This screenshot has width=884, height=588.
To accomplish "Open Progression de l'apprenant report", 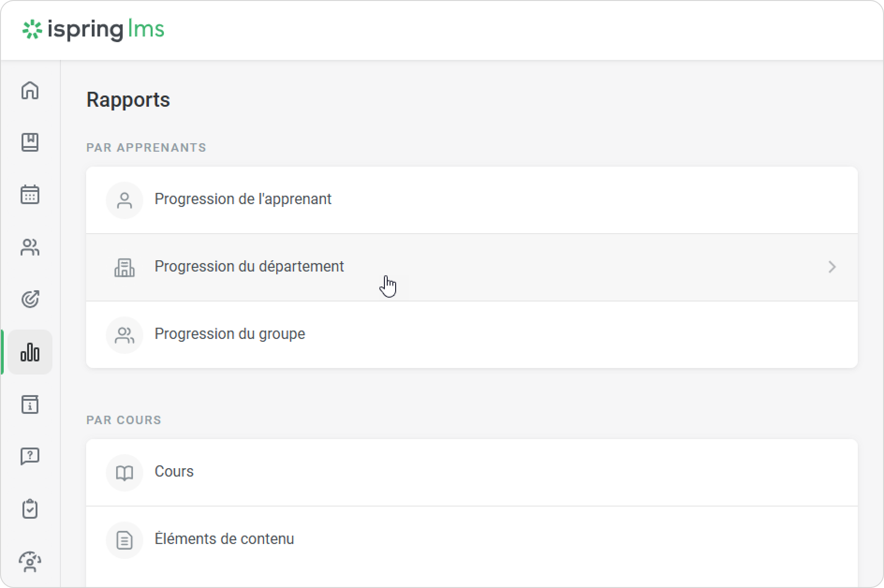I will click(243, 199).
